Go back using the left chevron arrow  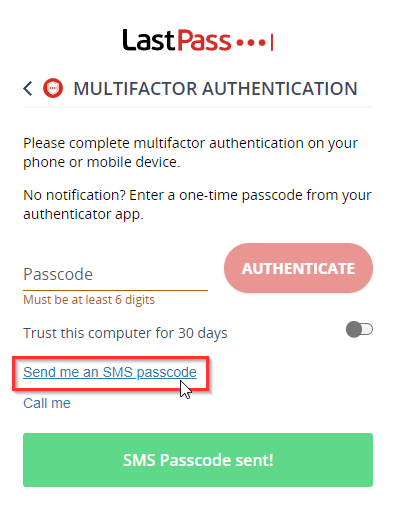(x=28, y=89)
